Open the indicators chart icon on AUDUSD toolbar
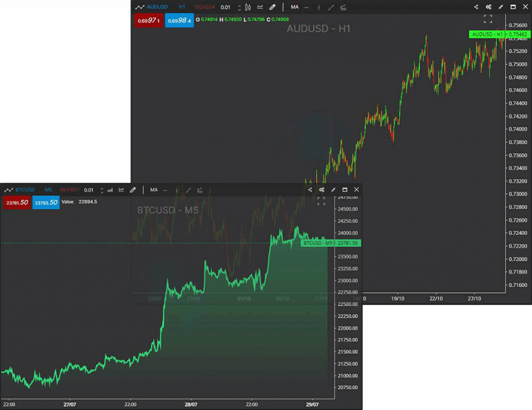Viewport: 532px width, 410px height. [x=260, y=7]
